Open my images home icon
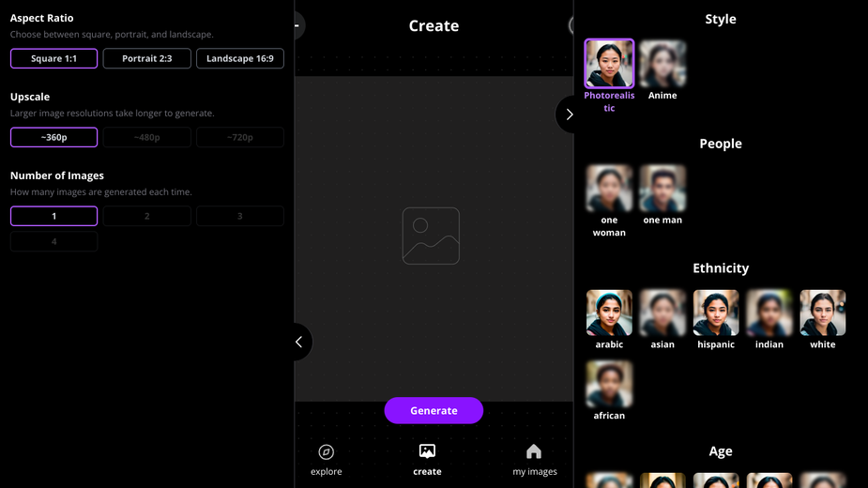 [534, 451]
